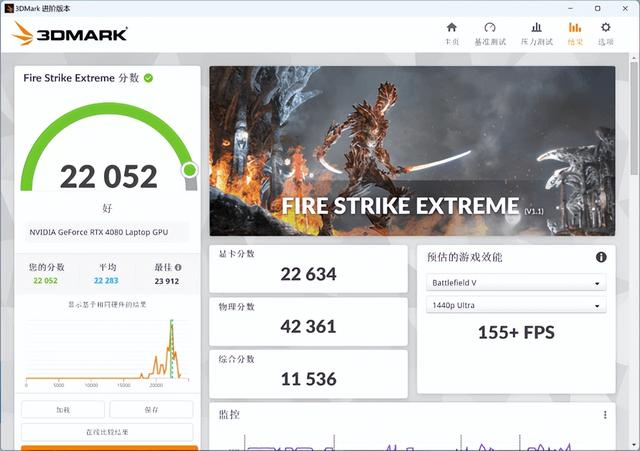
Task: Click the 3DMark logo in the header
Action: pyautogui.click(x=70, y=34)
